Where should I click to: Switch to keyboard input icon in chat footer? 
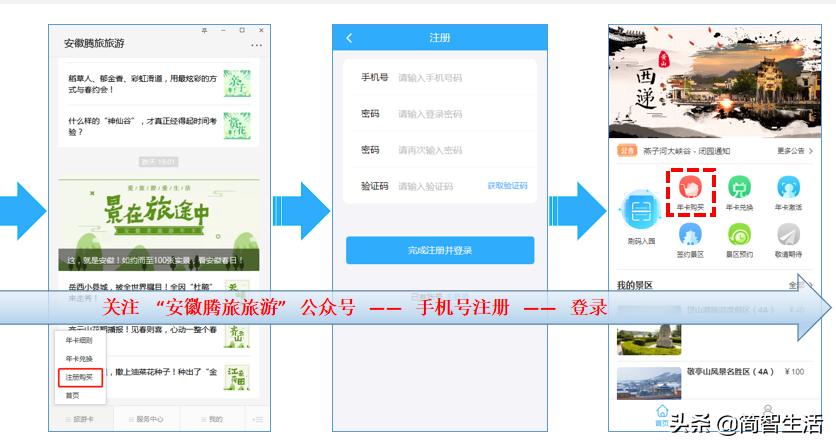(258, 420)
